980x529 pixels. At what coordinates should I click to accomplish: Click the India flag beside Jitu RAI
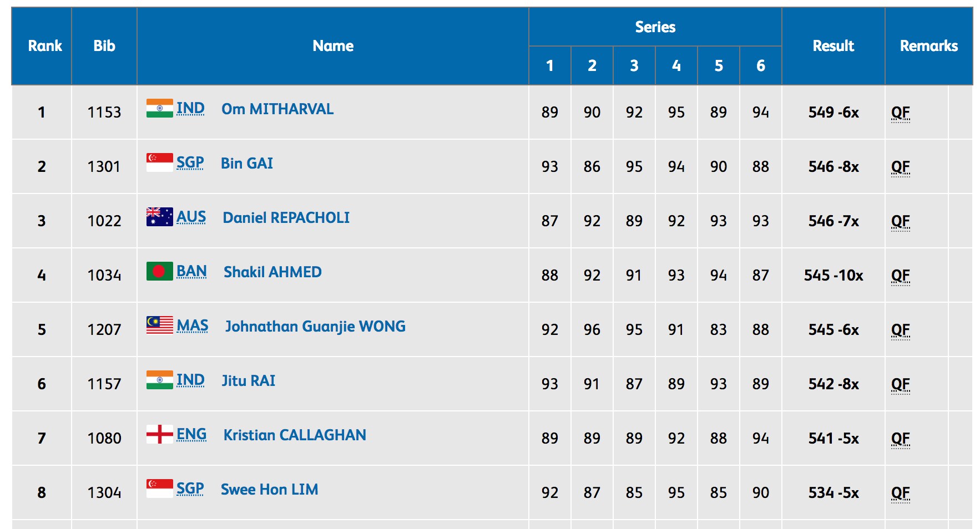[x=159, y=380]
